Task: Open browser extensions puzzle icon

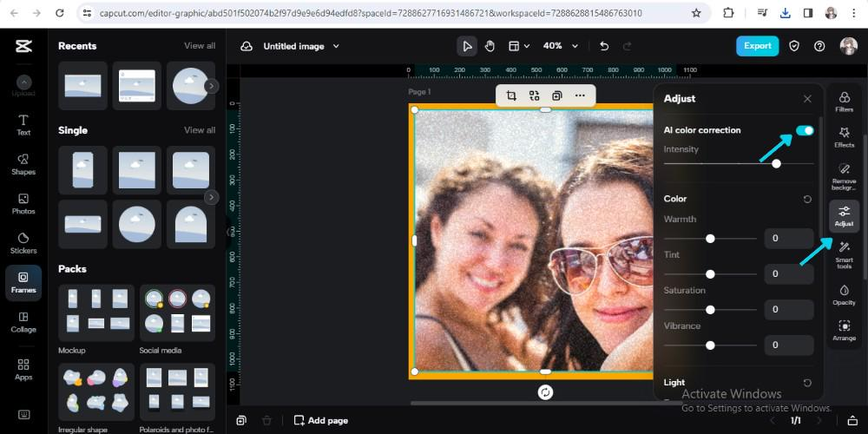Action: (728, 13)
